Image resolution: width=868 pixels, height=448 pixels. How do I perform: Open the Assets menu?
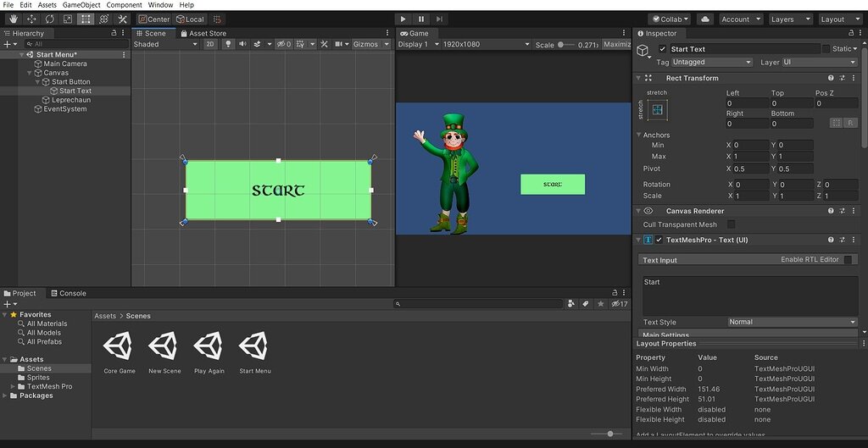tap(47, 5)
